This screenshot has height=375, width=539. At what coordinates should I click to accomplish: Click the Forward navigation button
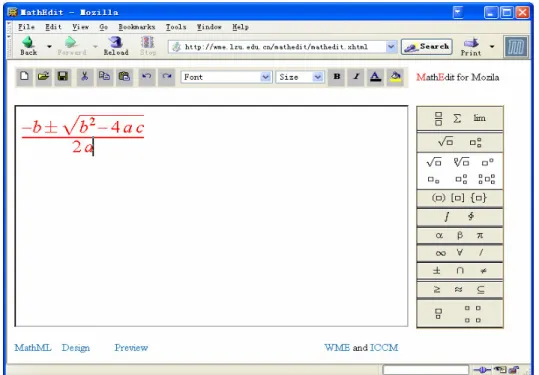coord(72,46)
